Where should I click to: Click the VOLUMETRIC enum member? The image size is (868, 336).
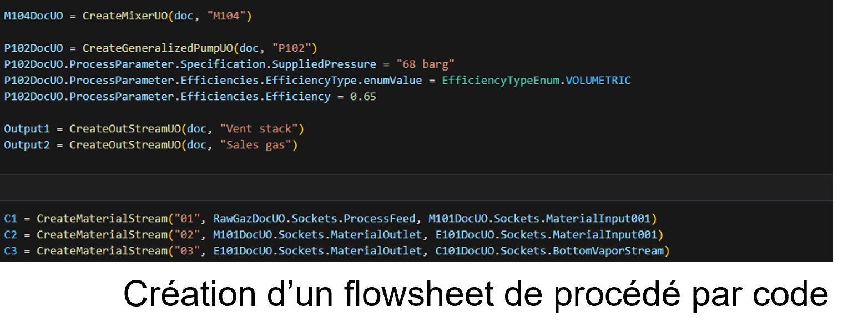[598, 81]
